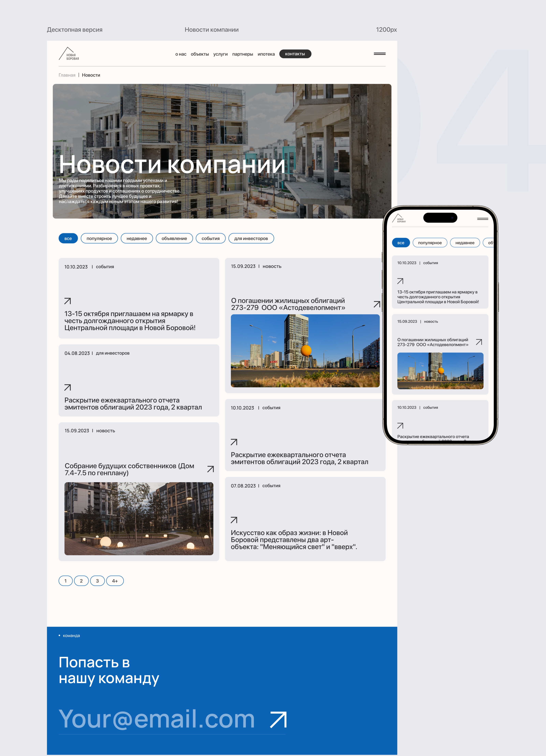Open the 'ипотека' navigation menu item
The height and width of the screenshot is (756, 546).
(266, 54)
